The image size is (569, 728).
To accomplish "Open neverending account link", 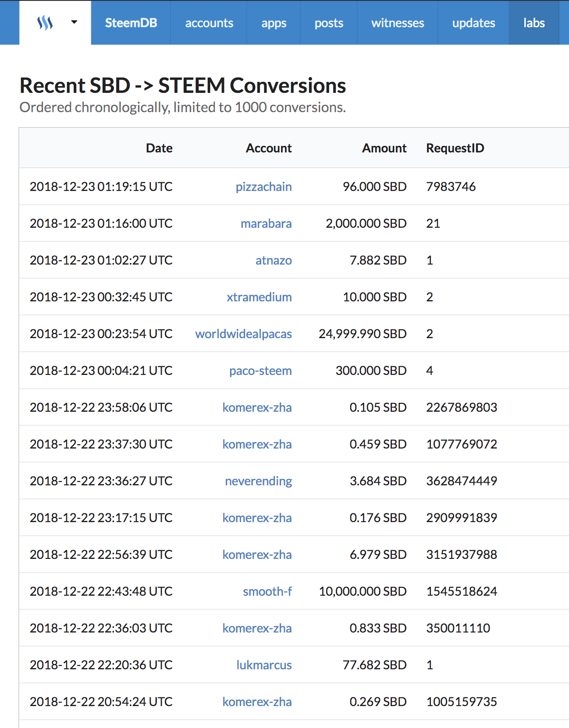I will click(x=258, y=481).
